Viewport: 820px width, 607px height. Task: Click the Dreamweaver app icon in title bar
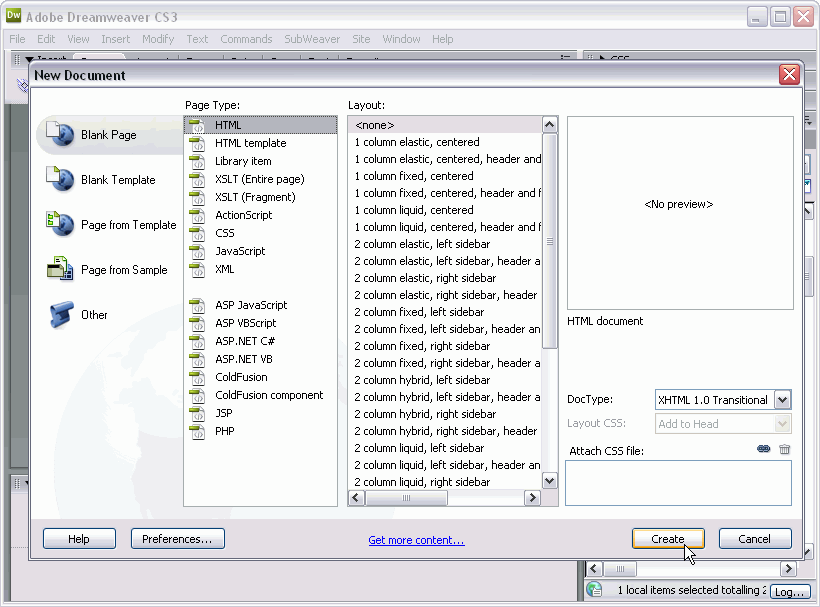[13, 16]
